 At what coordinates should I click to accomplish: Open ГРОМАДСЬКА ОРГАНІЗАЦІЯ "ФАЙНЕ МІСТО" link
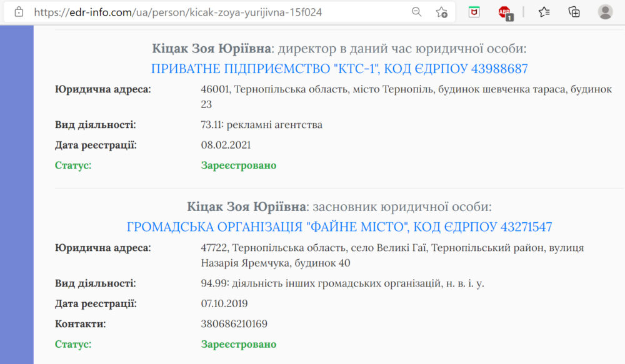point(339,227)
